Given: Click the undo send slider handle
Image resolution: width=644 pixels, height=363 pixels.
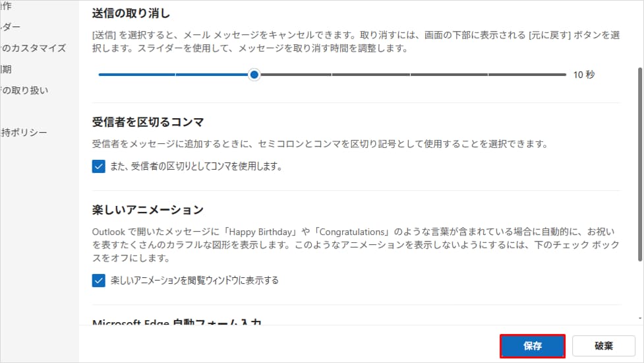Looking at the screenshot, I should [254, 75].
